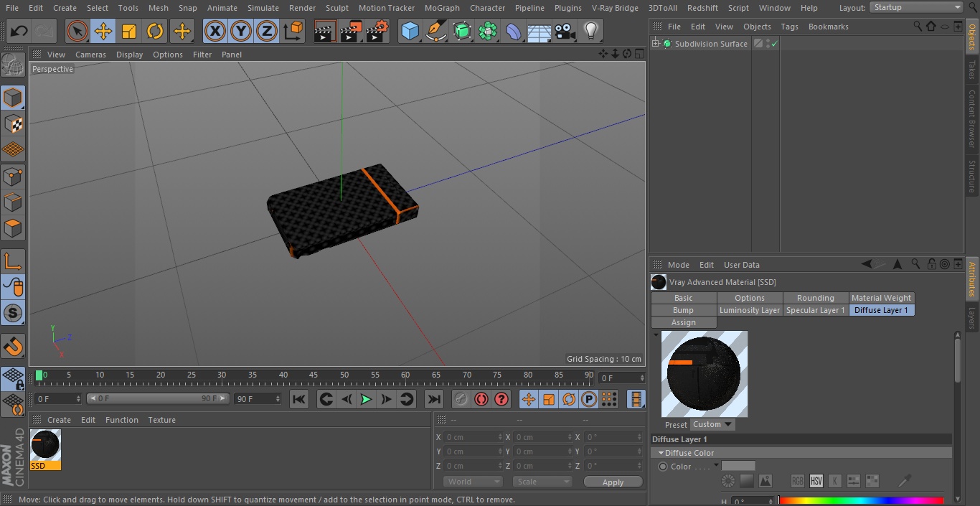Screen dimensions: 980x506
Task: Enable the Axis tool
Action: (13, 261)
